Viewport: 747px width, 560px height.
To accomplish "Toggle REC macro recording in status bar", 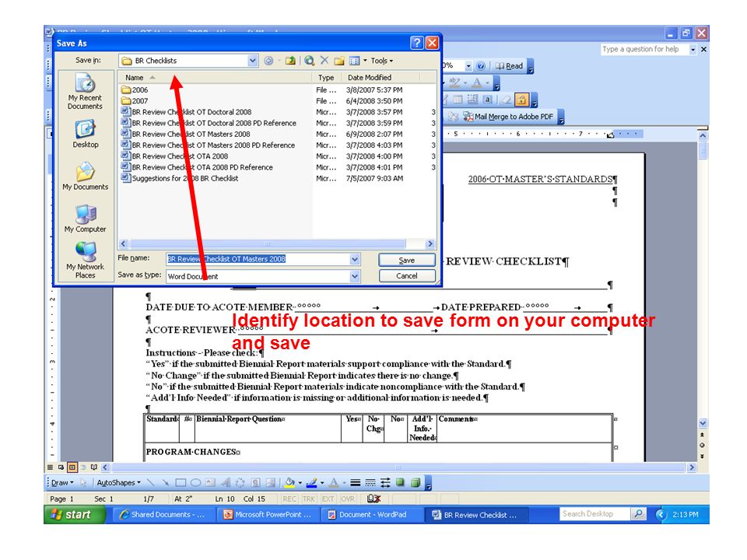I will coord(289,499).
